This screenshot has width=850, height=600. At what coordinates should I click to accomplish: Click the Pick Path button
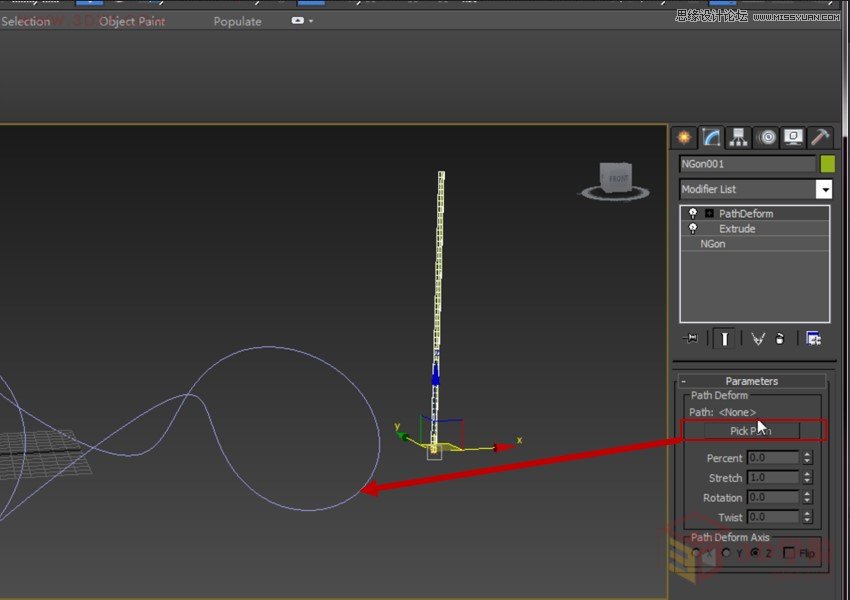click(755, 428)
